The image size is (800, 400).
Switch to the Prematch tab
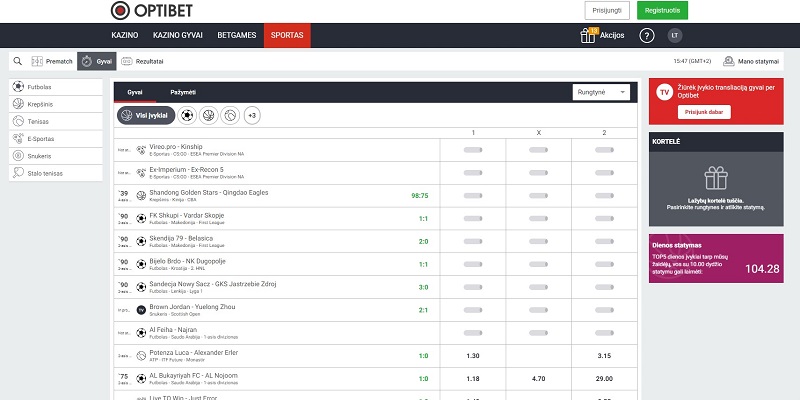pyautogui.click(x=52, y=61)
